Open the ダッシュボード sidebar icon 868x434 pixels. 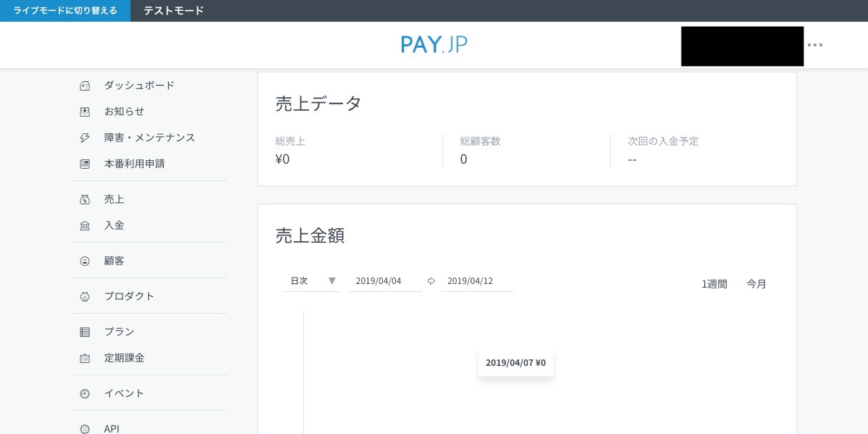85,85
